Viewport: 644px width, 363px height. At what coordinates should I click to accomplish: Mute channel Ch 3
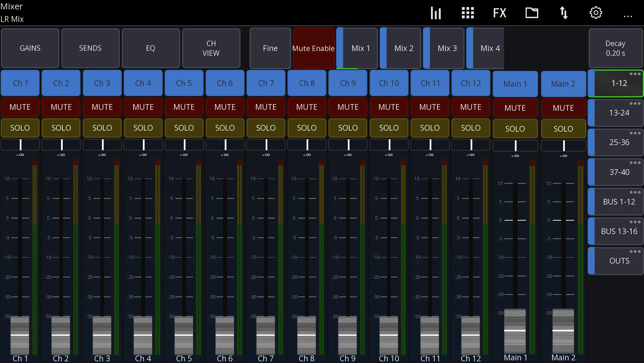click(102, 107)
